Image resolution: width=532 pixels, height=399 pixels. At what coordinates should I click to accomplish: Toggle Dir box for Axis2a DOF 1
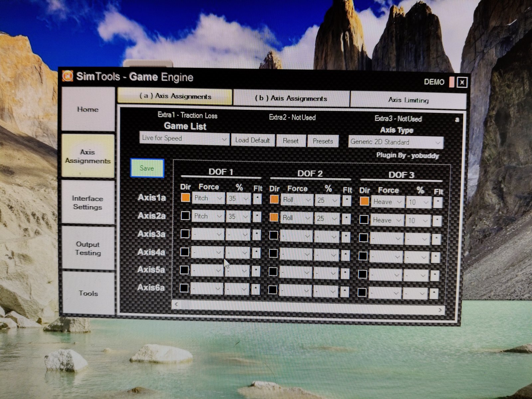pos(185,216)
